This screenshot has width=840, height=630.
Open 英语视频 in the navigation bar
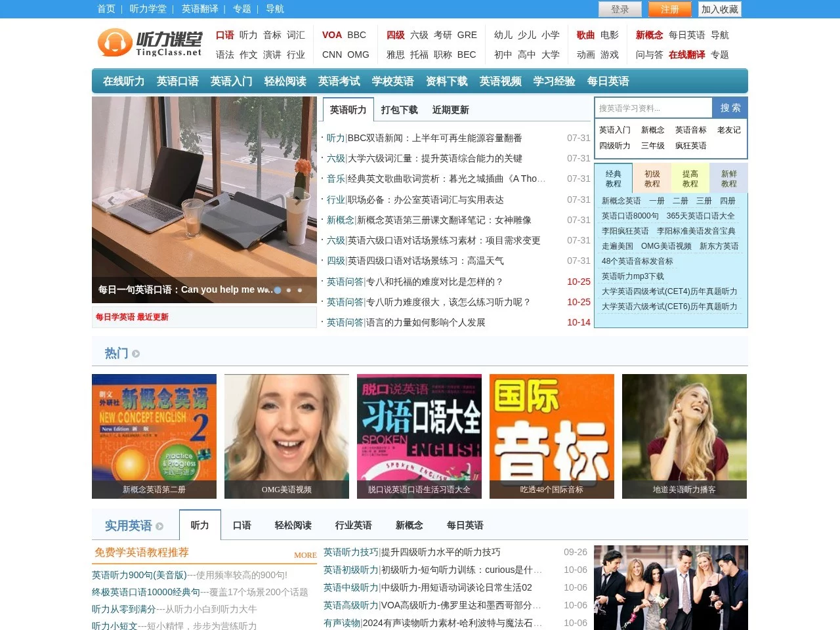tap(500, 81)
